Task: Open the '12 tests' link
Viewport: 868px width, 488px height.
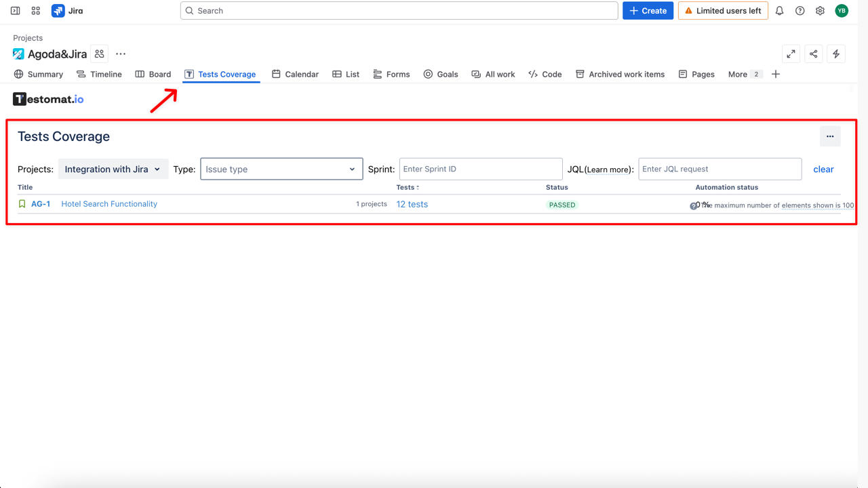Action: coord(412,204)
